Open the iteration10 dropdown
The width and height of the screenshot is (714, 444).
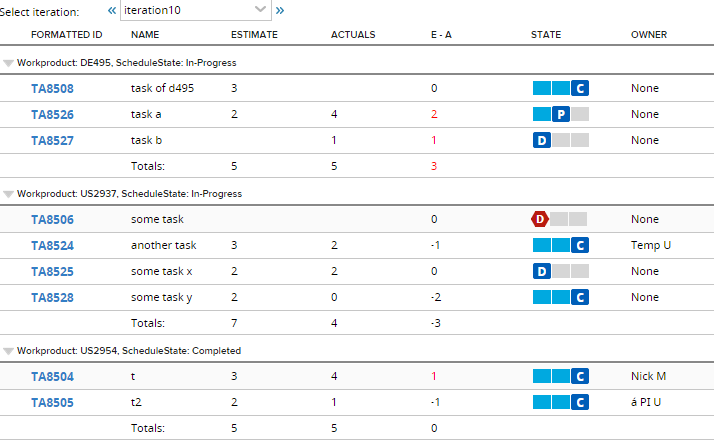point(196,10)
